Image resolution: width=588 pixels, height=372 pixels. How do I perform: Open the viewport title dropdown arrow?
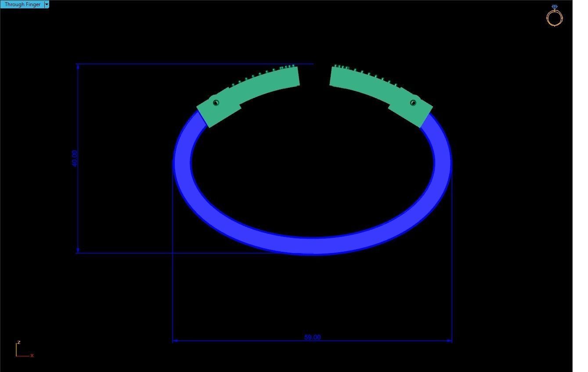47,4
